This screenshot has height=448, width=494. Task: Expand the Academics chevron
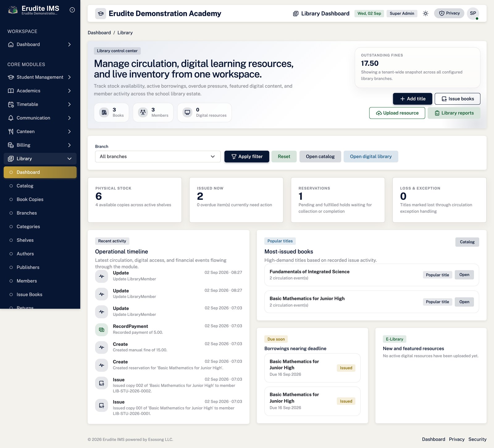69,91
